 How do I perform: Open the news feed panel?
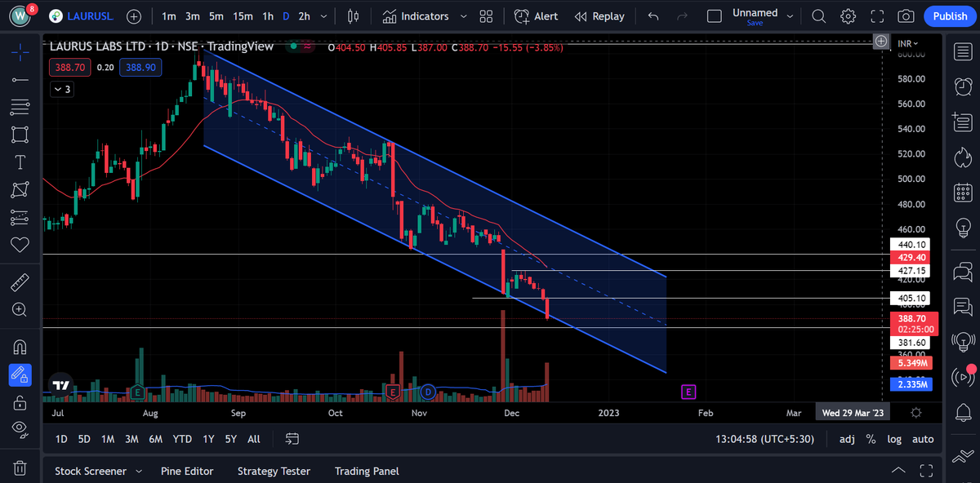962,122
